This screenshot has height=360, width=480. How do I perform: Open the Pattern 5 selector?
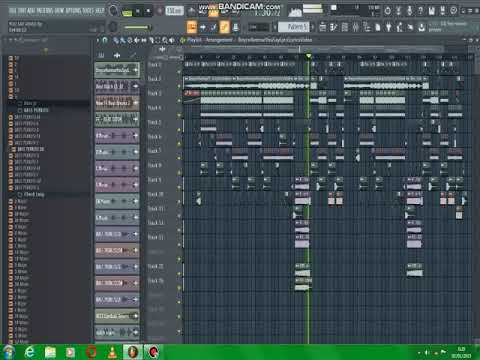(294, 27)
